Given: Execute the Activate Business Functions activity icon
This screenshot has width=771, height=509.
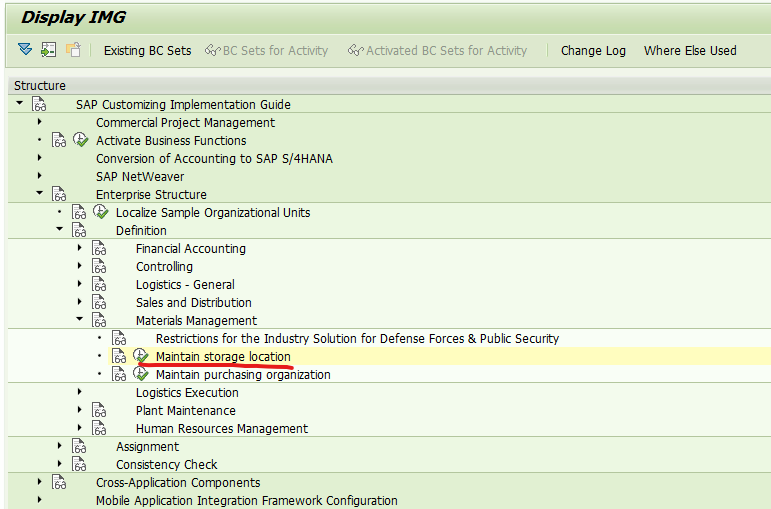Looking at the screenshot, I should click(81, 140).
